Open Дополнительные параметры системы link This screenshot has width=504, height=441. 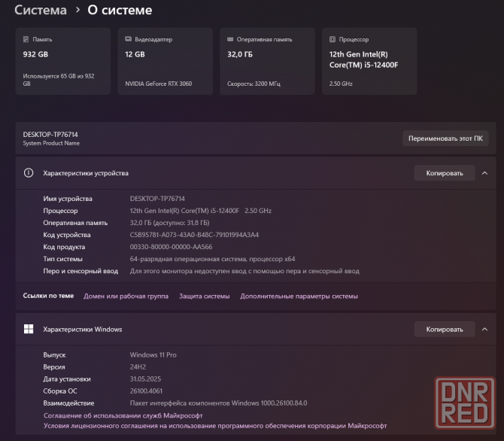pos(299,297)
